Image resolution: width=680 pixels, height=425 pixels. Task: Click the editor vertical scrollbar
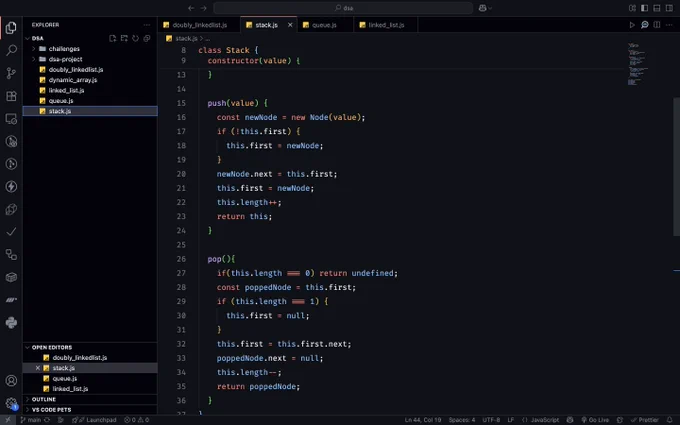(677, 167)
